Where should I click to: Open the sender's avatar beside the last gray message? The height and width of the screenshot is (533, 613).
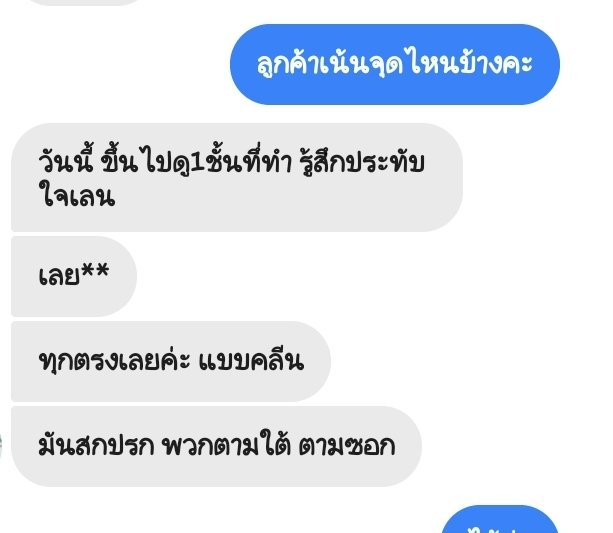[1, 446]
